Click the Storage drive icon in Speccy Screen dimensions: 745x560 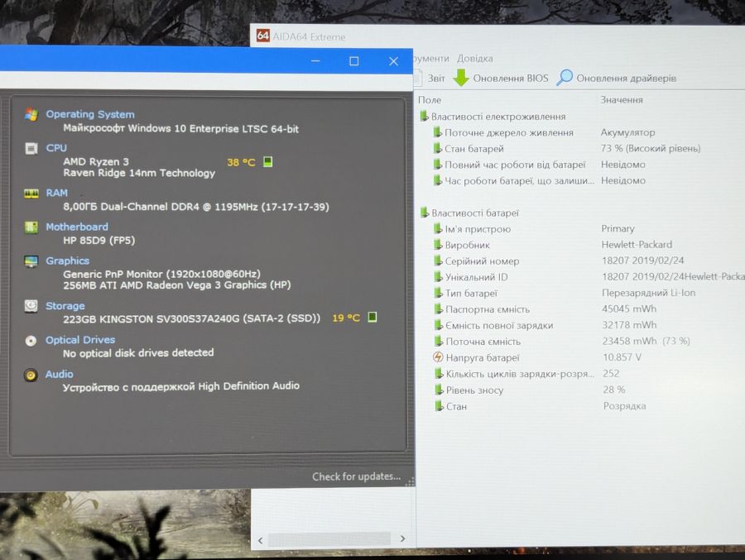coord(31,306)
